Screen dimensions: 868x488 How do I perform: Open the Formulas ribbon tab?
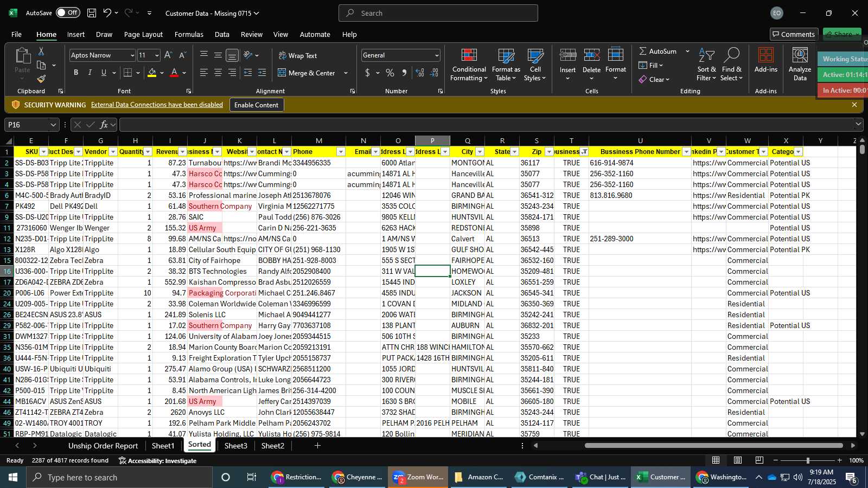click(189, 34)
